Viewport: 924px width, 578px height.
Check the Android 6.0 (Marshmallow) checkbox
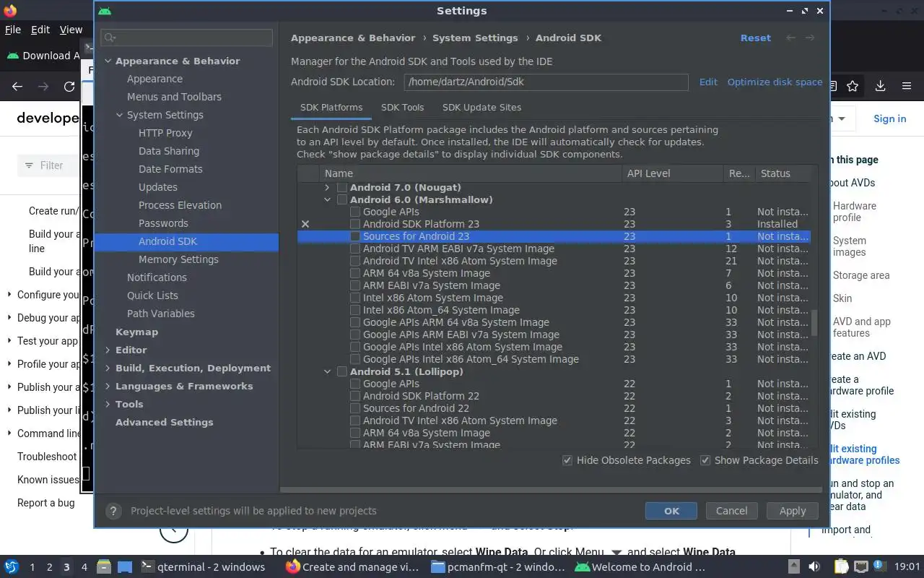[x=342, y=199]
